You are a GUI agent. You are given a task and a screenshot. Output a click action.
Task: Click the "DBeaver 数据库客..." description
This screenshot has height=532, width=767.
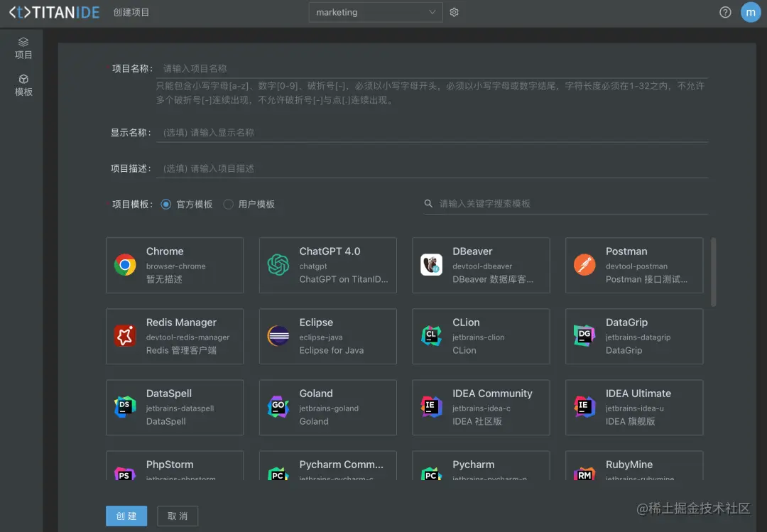[493, 279]
